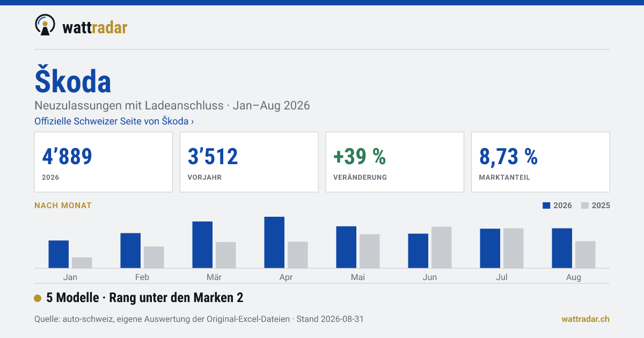The image size is (644, 338).
Task: Click the gray Apr 2025 bar
Action: [298, 255]
